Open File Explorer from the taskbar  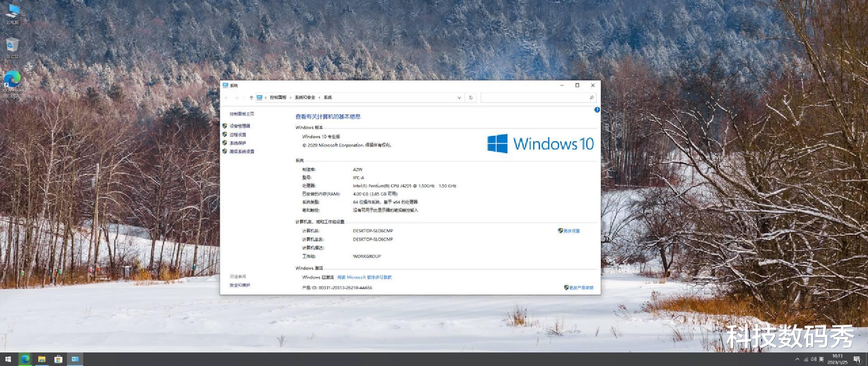pos(42,359)
